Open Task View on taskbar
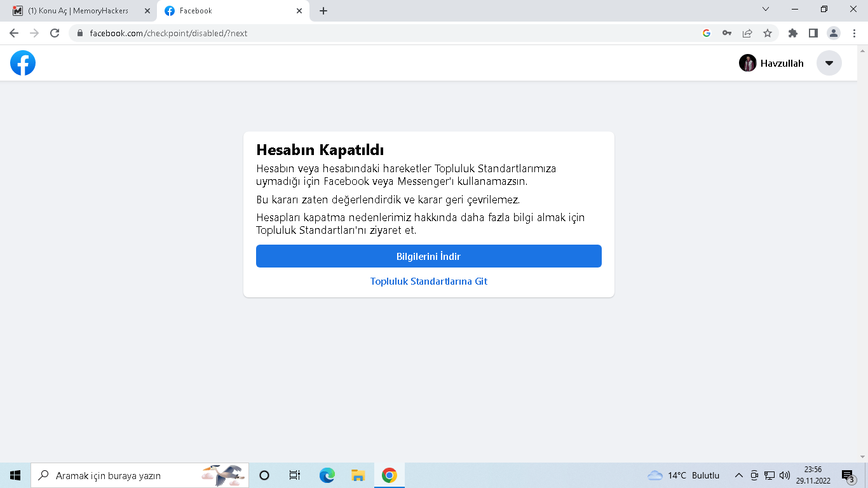This screenshot has width=868, height=488. pyautogui.click(x=295, y=475)
